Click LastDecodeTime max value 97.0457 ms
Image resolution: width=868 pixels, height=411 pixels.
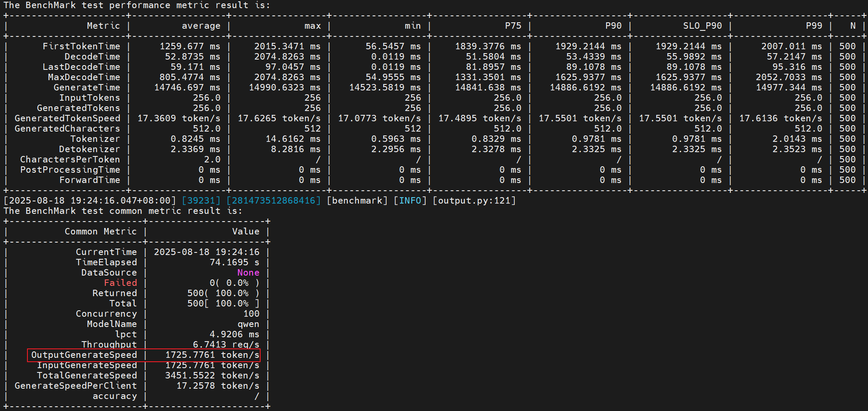(293, 67)
